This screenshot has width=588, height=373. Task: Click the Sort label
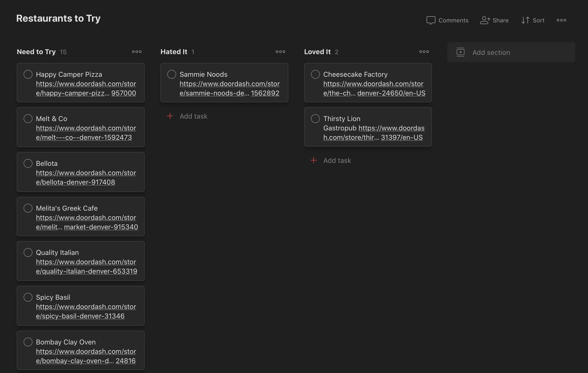point(539,20)
